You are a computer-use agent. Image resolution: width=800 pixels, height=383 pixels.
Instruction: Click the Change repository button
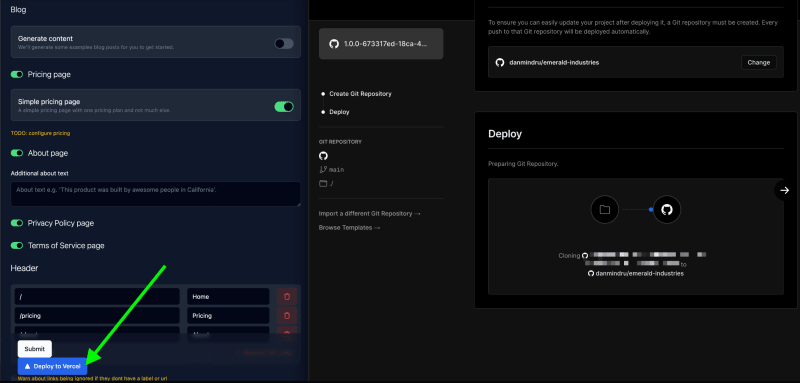(x=759, y=62)
